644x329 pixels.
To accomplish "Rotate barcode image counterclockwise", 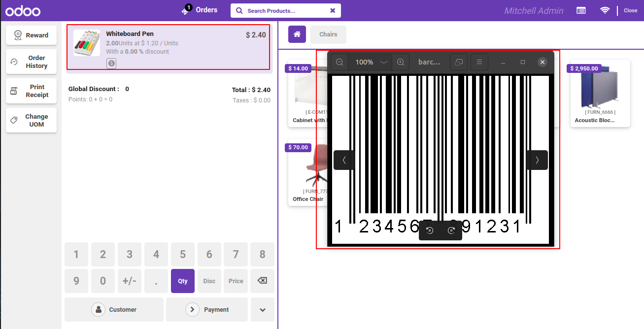I will point(430,230).
